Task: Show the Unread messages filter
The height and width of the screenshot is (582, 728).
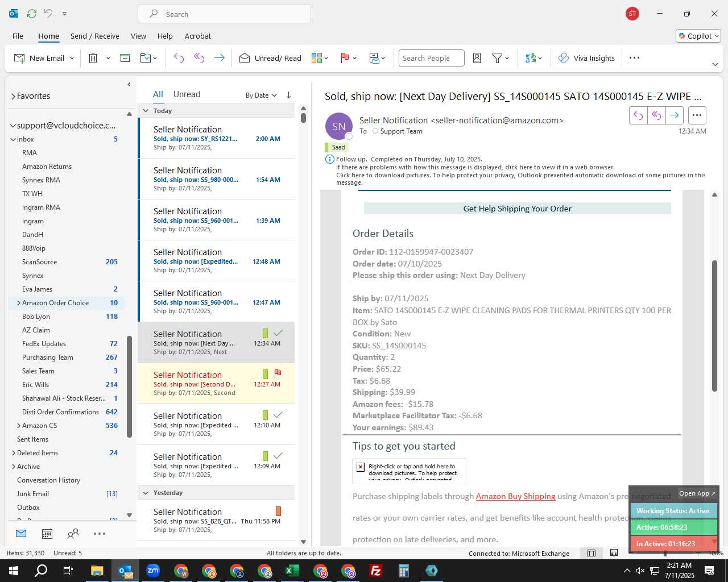Action: click(187, 94)
